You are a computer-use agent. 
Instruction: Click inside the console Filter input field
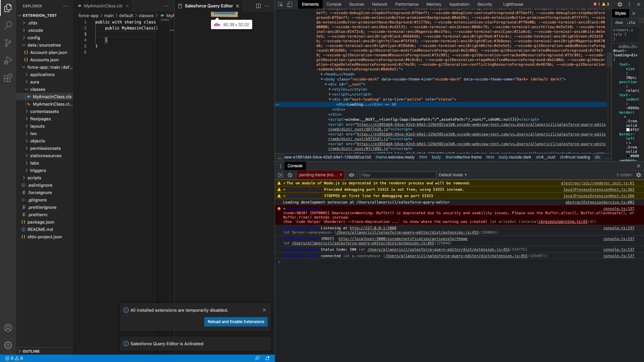pyautogui.click(x=397, y=175)
